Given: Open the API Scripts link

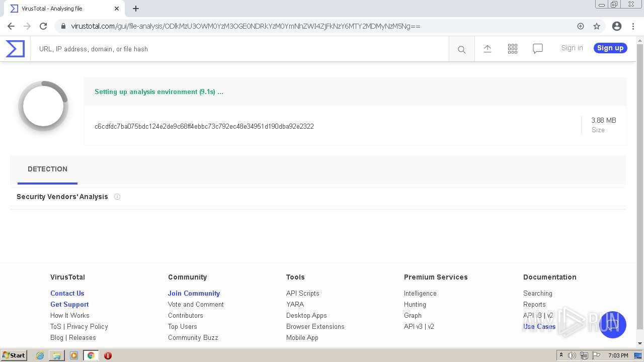Looking at the screenshot, I should [x=303, y=293].
